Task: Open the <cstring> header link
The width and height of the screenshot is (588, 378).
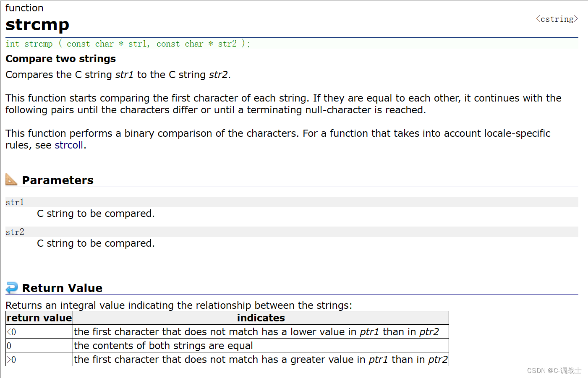Action: (x=557, y=19)
